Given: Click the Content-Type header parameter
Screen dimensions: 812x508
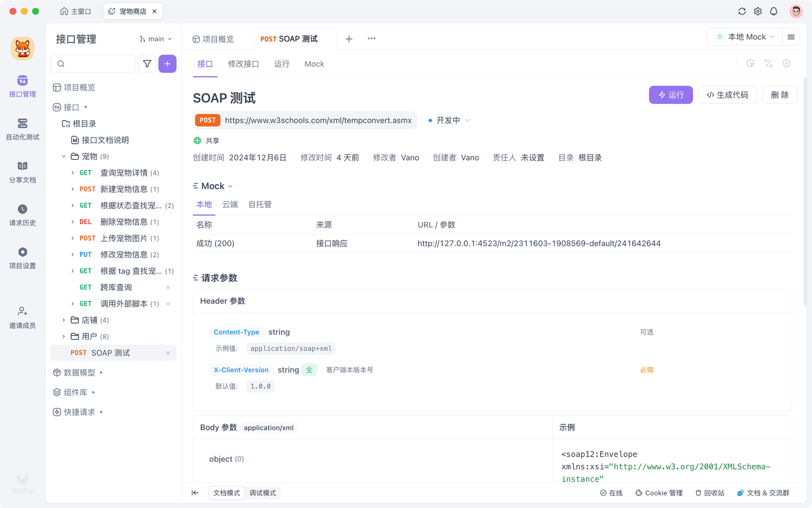Looking at the screenshot, I should [236, 332].
